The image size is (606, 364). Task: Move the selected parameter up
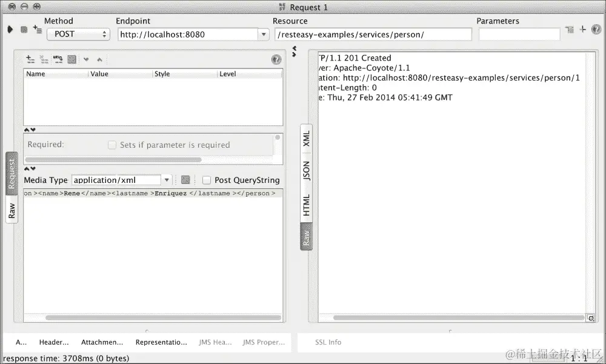click(x=100, y=59)
